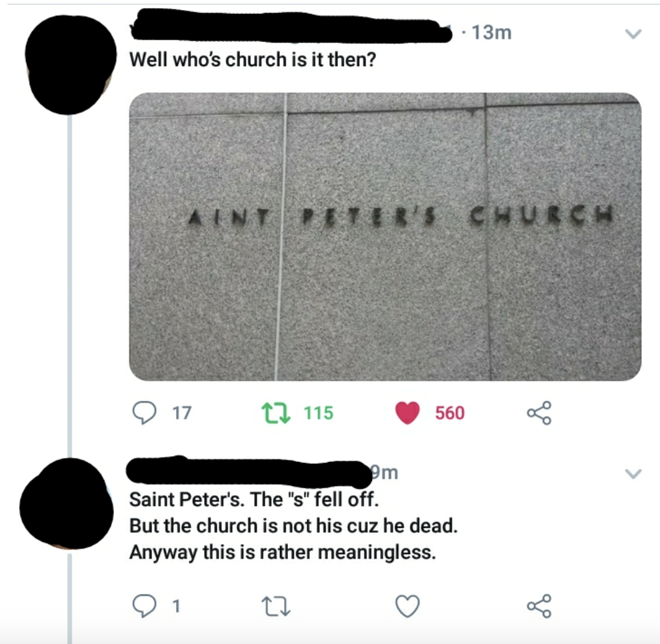Viewport: 660px width, 644px height.
Task: Open replies on the church photo tweet
Action: coord(142,413)
